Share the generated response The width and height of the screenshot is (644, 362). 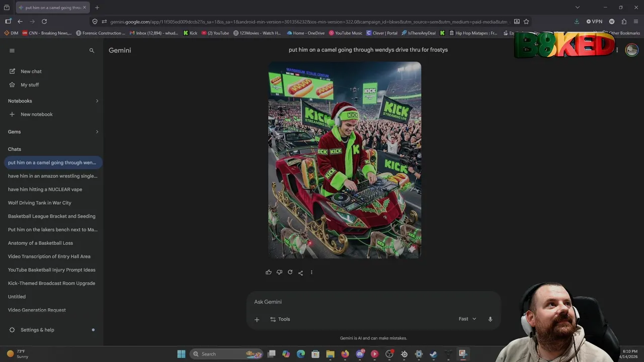pyautogui.click(x=300, y=273)
